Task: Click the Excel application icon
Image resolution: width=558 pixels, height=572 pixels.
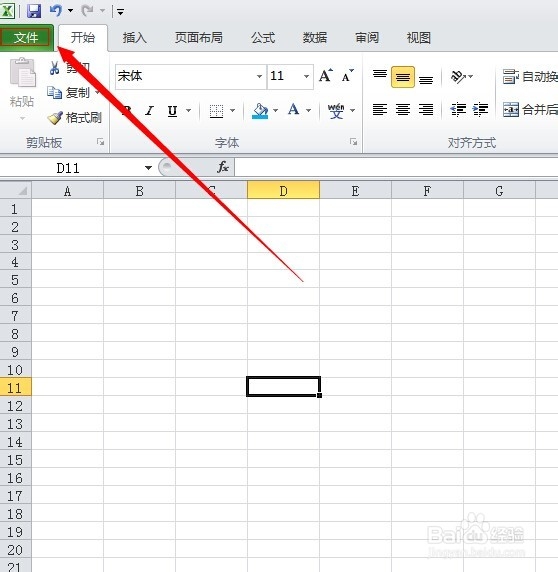Action: tap(7, 11)
